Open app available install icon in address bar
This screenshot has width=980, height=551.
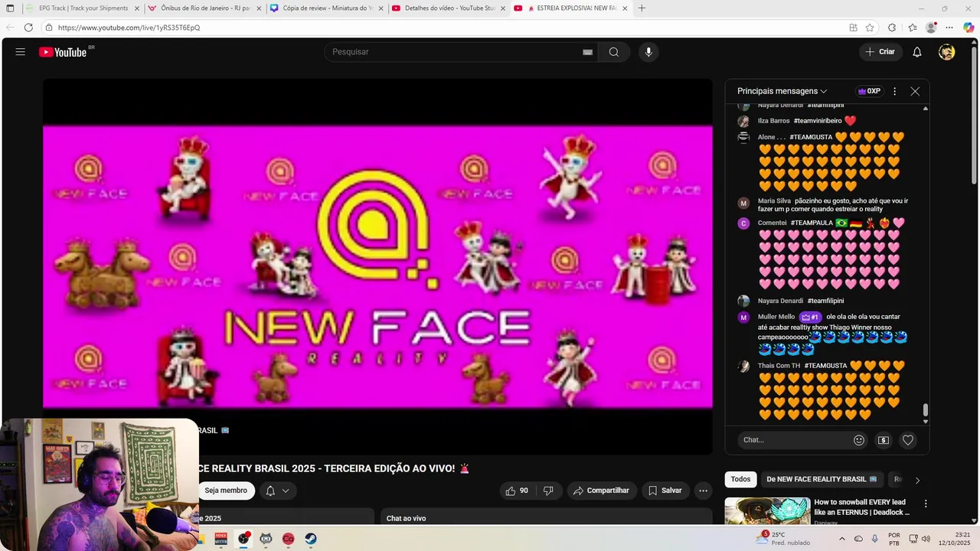[x=853, y=28]
